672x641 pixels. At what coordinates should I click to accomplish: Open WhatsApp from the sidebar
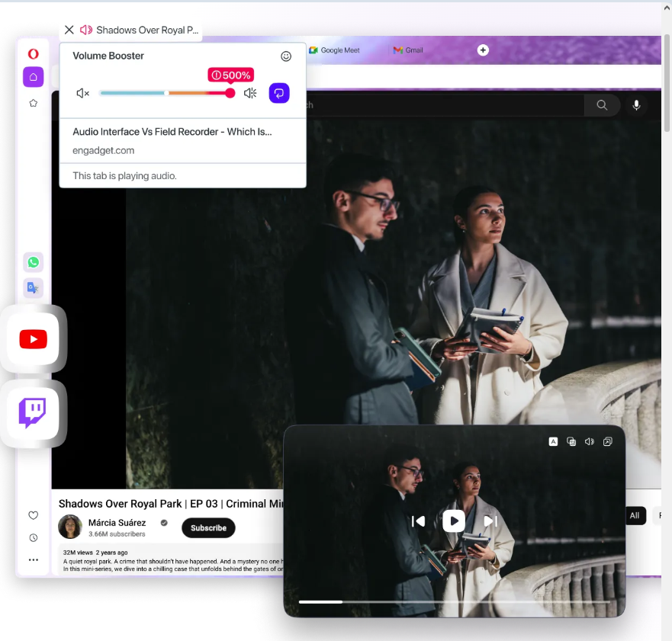click(x=33, y=262)
